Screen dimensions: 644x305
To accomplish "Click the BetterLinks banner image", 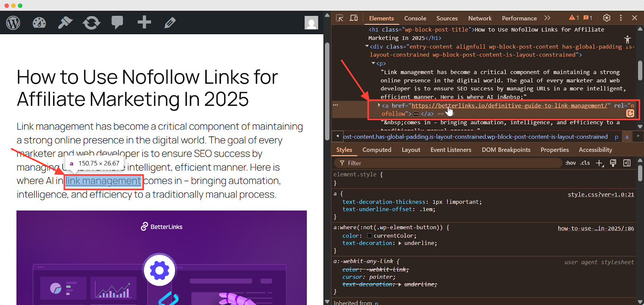I will (x=161, y=258).
